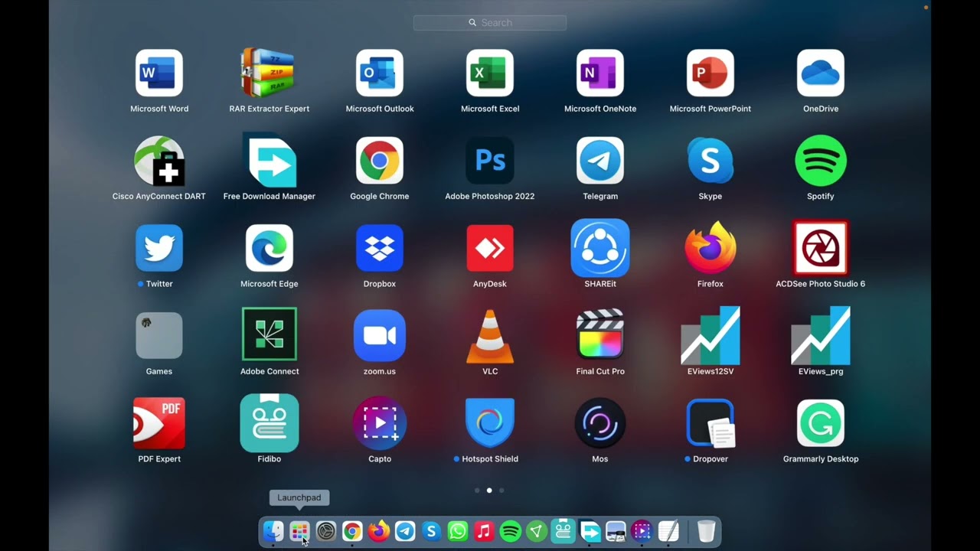Screen dimensions: 980x551
Task: Open Dropover app
Action: point(710,422)
